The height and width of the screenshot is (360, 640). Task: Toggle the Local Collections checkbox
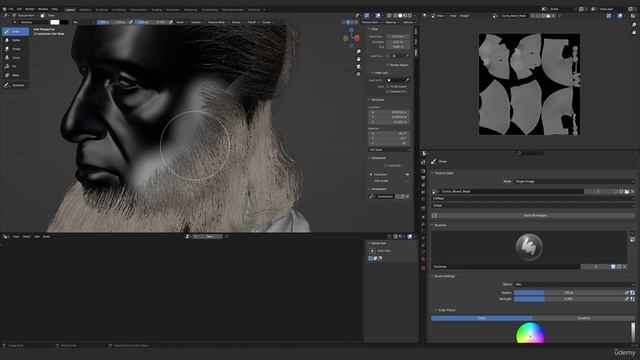coord(385,165)
